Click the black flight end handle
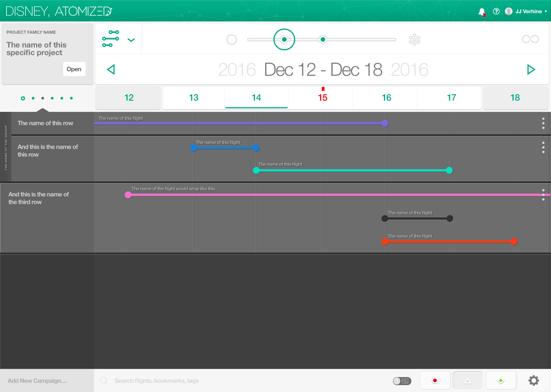The width and height of the screenshot is (551, 392). pyautogui.click(x=450, y=219)
